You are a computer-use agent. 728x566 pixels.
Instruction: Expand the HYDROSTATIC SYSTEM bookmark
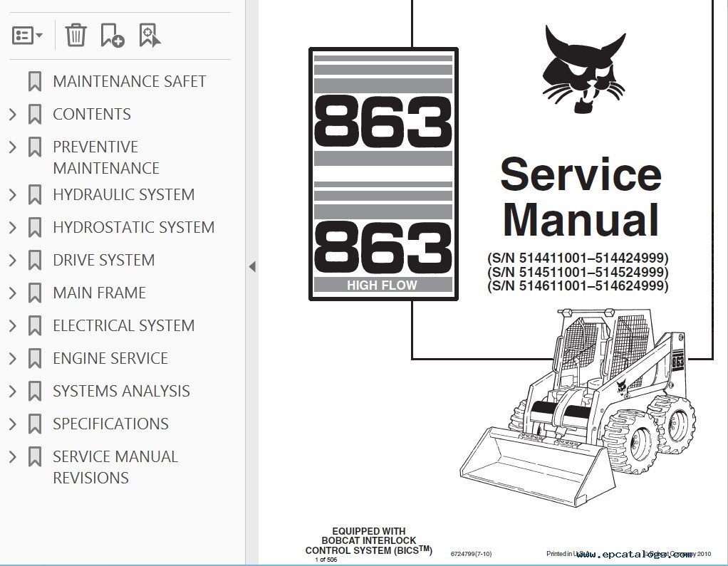pyautogui.click(x=13, y=227)
